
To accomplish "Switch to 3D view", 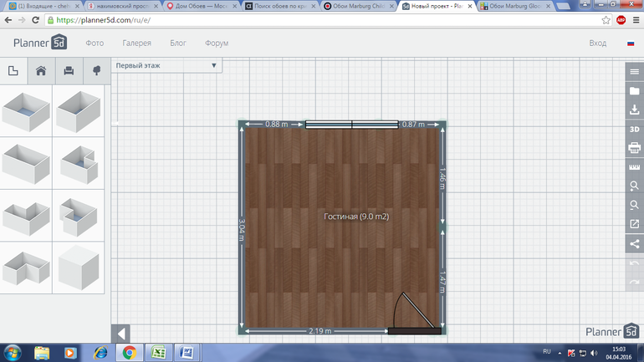I will [x=634, y=130].
